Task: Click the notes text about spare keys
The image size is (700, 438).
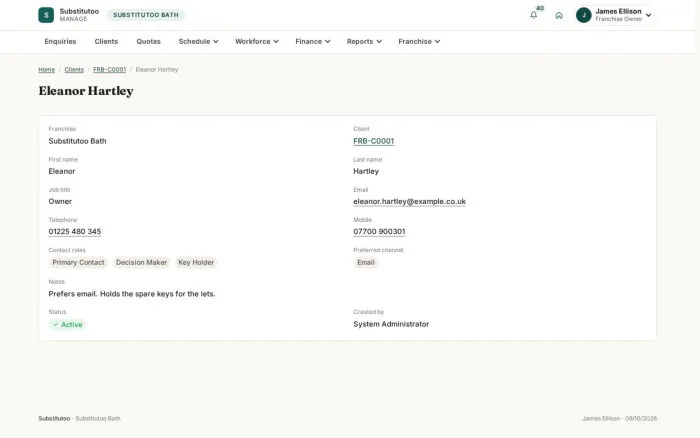Action: 132,294
